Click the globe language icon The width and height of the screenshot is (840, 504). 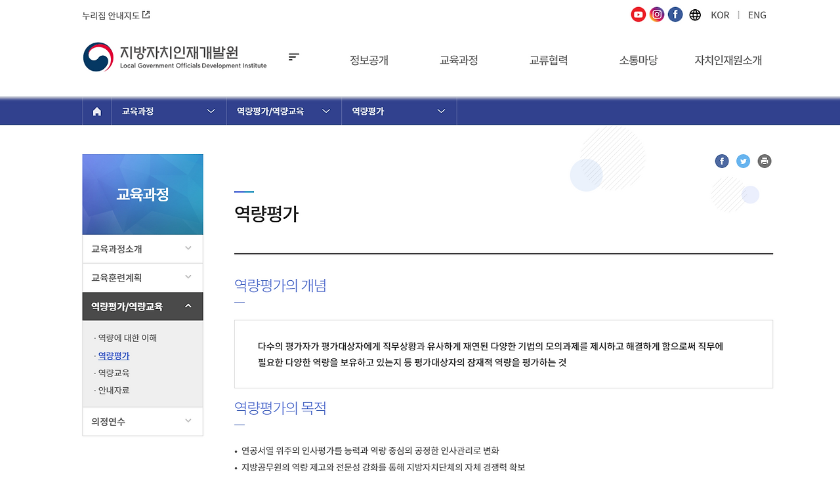[x=694, y=14]
